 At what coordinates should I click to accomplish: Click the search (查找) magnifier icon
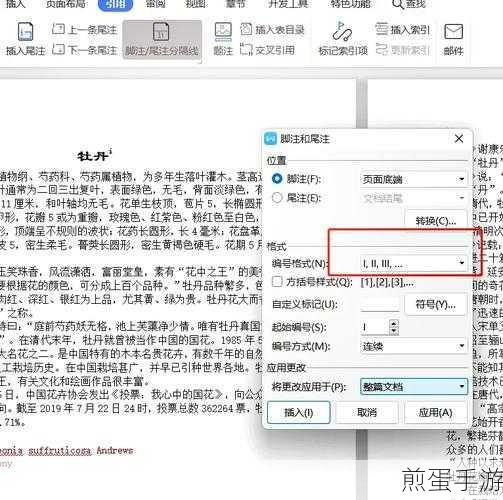pos(397,4)
